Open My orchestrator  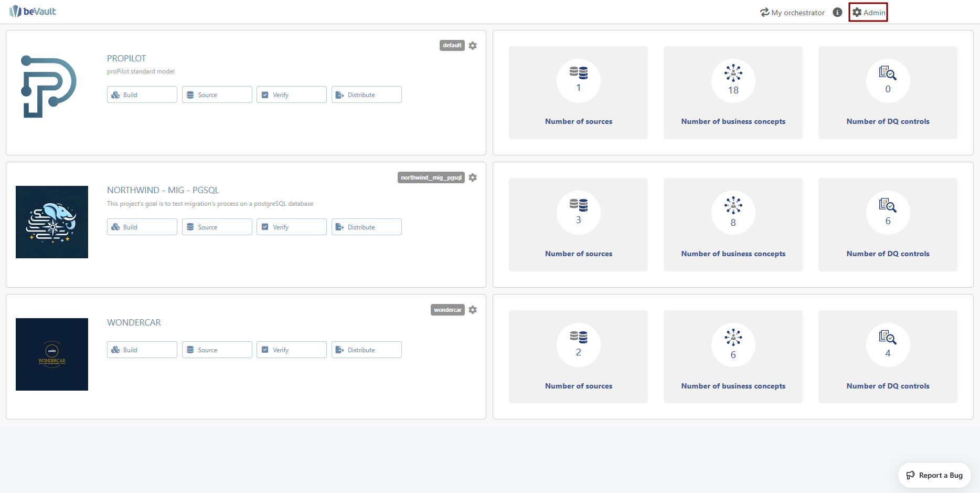click(792, 13)
